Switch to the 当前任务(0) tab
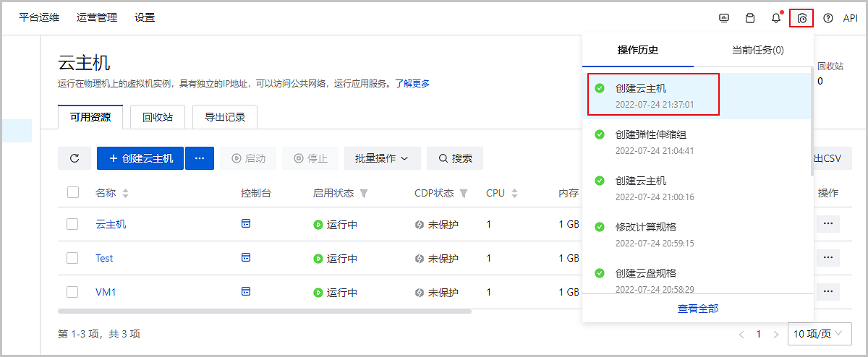 (757, 50)
